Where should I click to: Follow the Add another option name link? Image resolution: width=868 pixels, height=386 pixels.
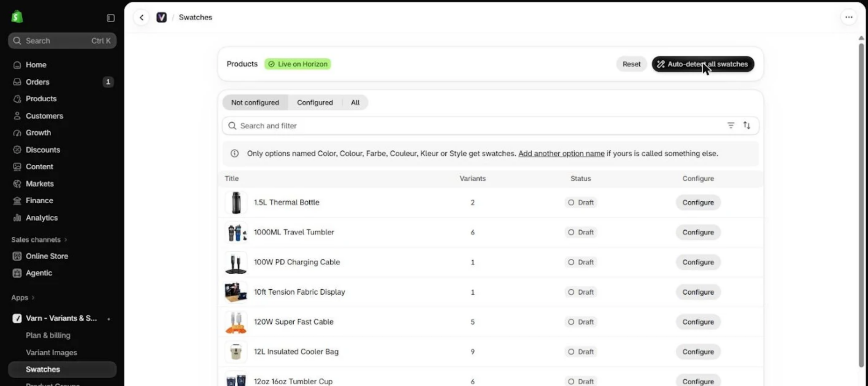click(561, 153)
